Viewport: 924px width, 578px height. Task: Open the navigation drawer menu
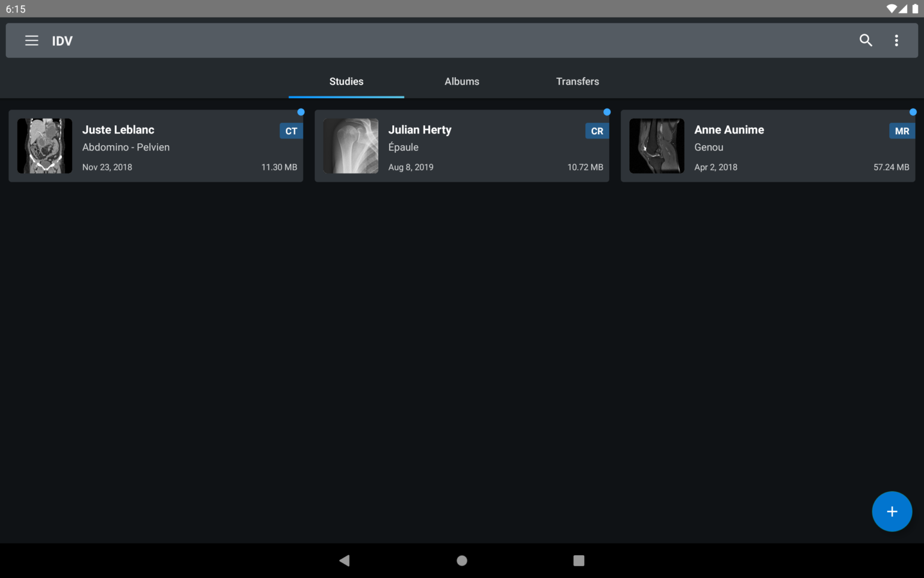31,40
